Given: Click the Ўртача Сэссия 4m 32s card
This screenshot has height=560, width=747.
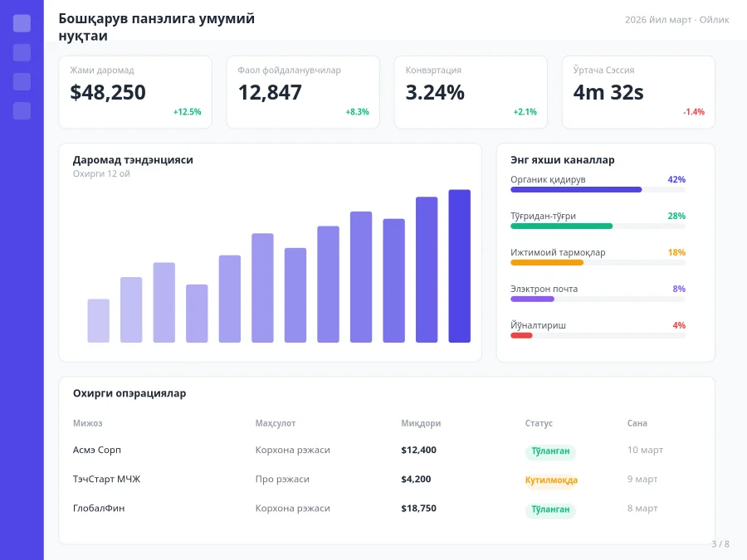Looking at the screenshot, I should [638, 92].
